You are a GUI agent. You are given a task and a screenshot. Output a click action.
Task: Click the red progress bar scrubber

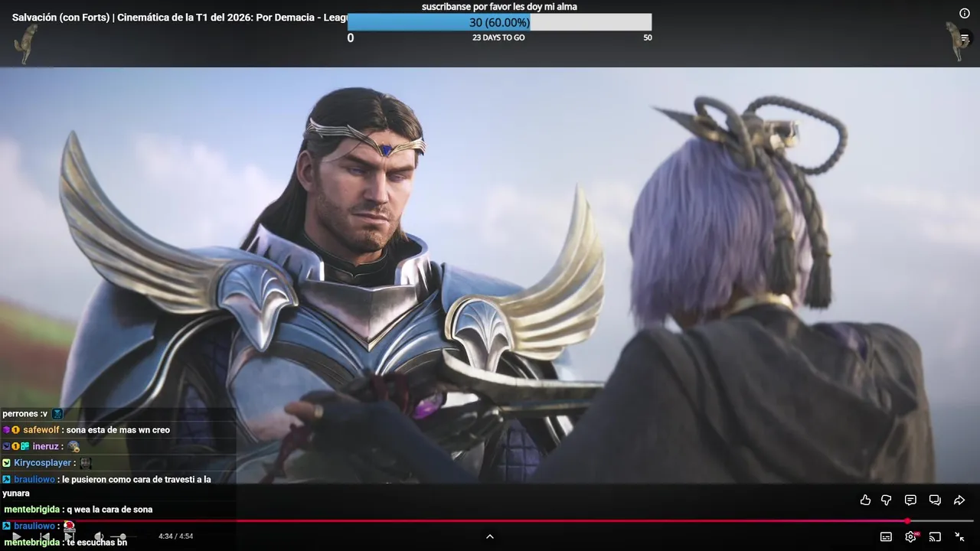(907, 521)
